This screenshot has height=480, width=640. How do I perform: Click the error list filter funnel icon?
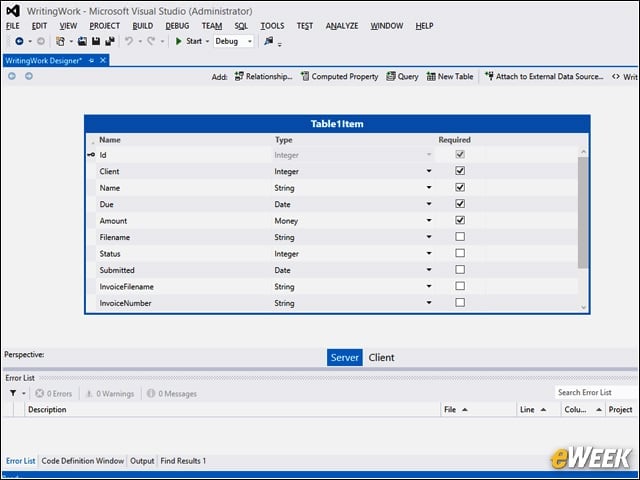point(13,393)
